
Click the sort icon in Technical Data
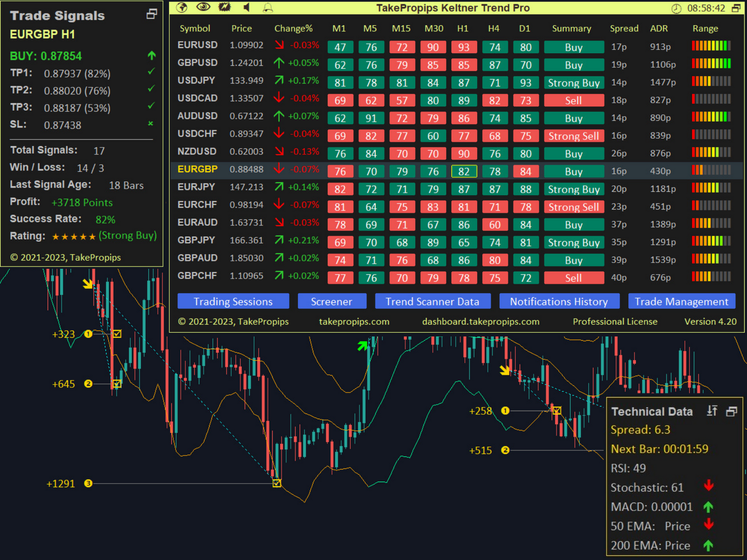[712, 411]
